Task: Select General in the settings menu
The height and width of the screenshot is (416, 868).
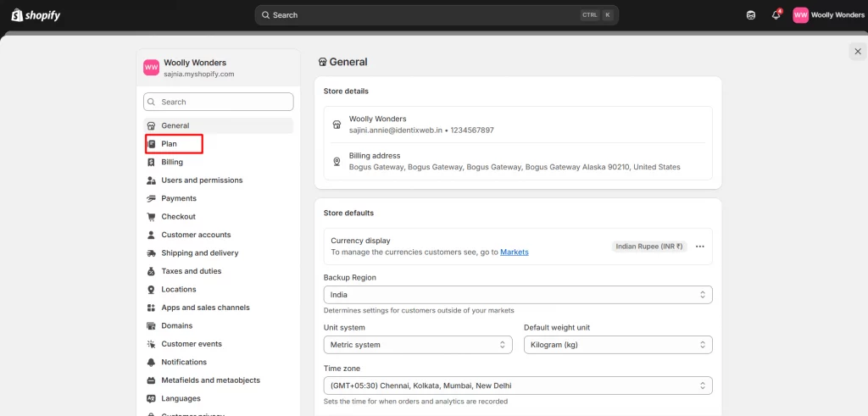Action: click(218, 125)
